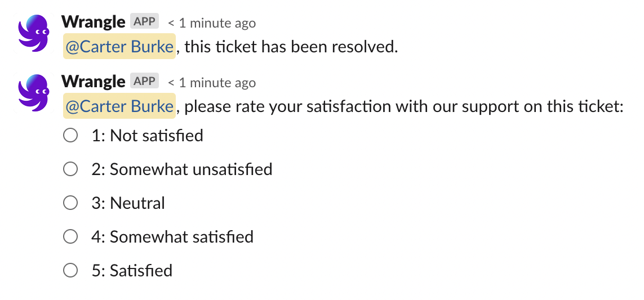Open Wrangle sender name on ticket resolved message

(x=93, y=22)
